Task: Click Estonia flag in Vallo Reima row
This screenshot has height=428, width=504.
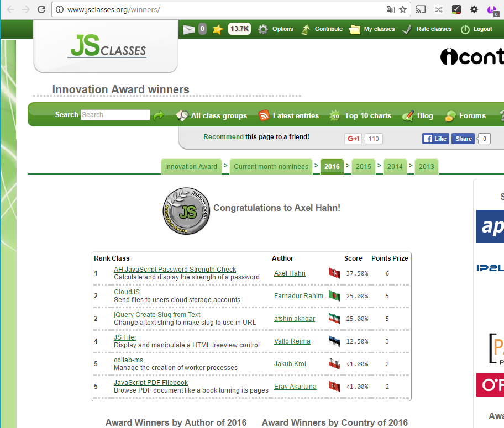Action: [x=334, y=341]
